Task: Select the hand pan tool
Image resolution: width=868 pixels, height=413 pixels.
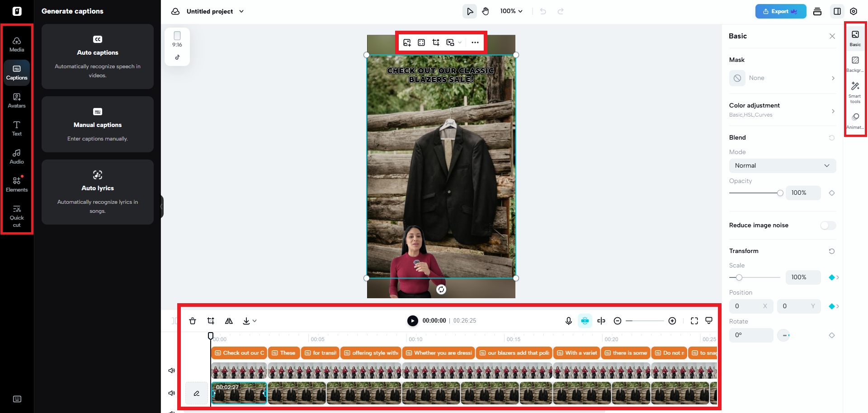Action: (x=486, y=11)
